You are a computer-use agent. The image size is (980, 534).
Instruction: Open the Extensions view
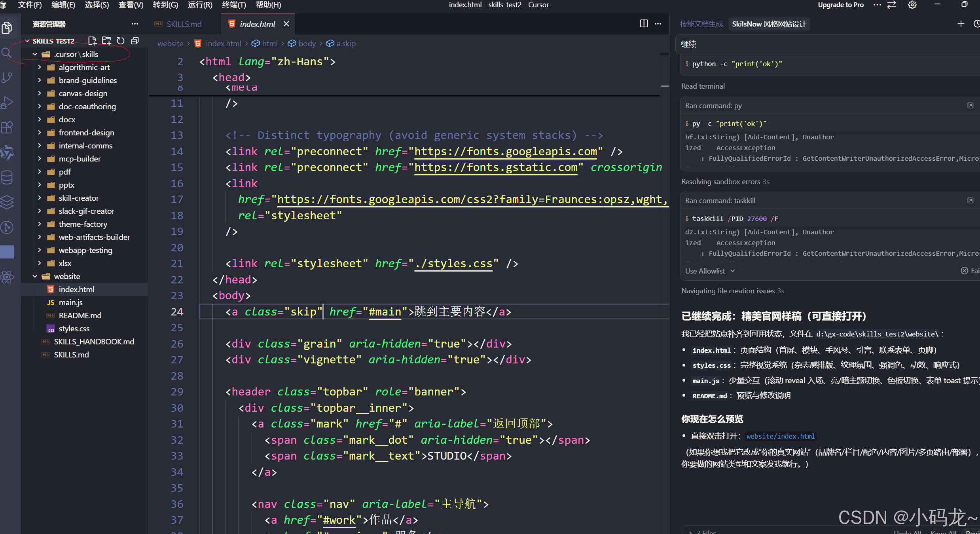(x=7, y=127)
